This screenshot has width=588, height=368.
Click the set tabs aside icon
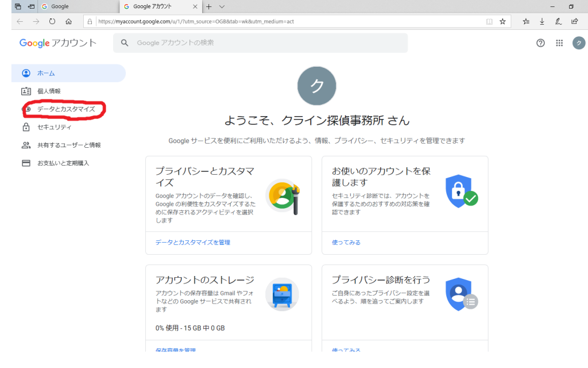pyautogui.click(x=31, y=6)
